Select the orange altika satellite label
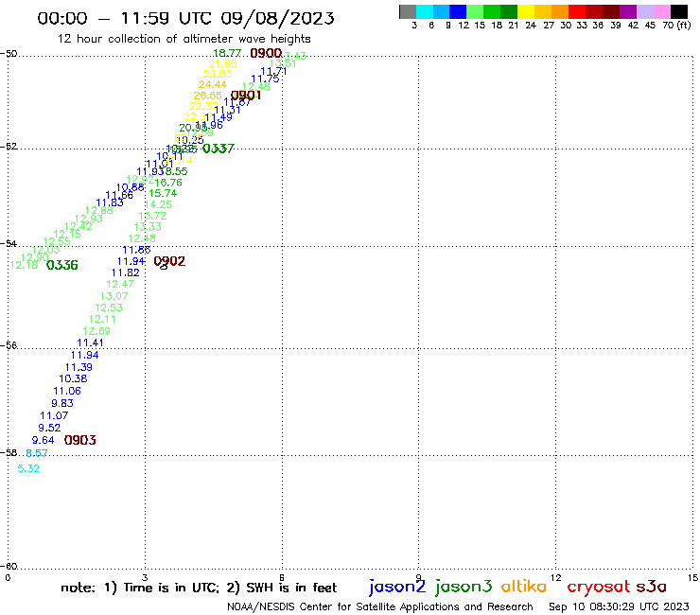700x615 pixels. (524, 587)
